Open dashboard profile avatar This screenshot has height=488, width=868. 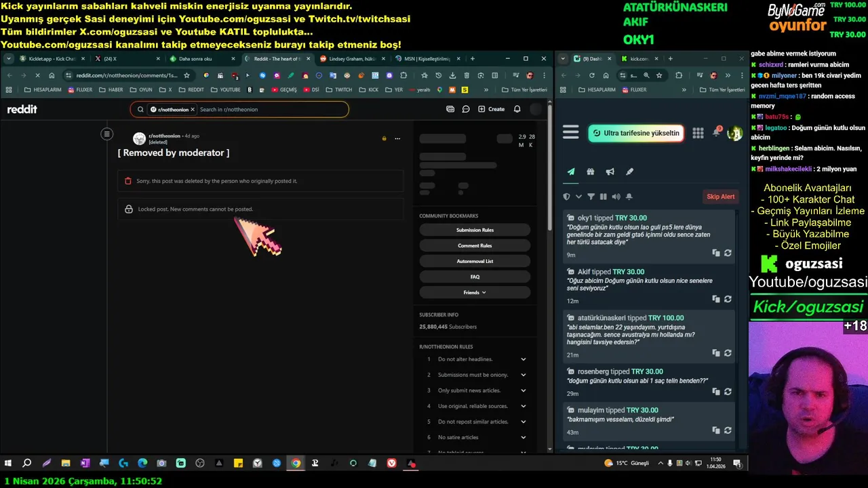(734, 133)
